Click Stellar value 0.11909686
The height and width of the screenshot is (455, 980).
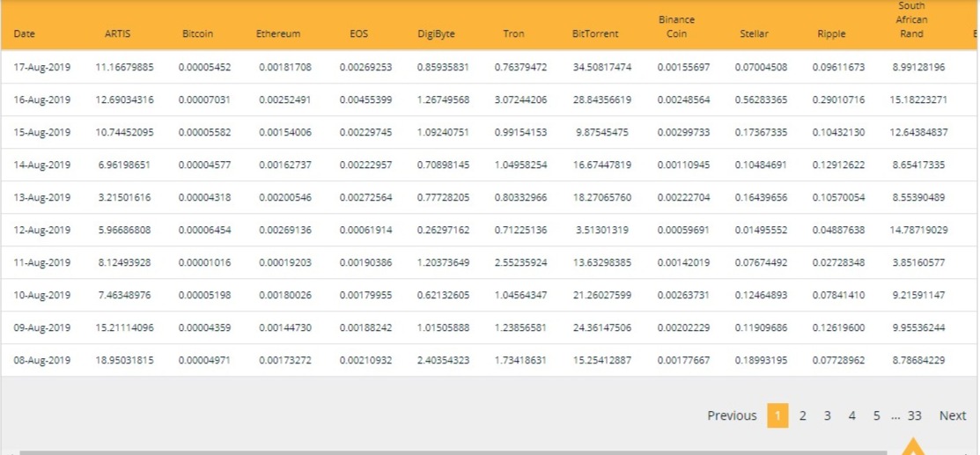point(761,327)
